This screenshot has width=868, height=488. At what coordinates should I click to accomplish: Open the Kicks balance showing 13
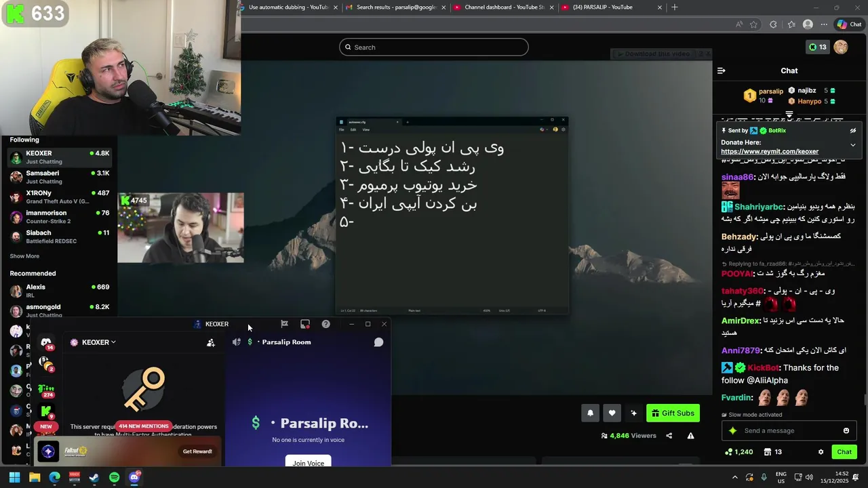[816, 47]
